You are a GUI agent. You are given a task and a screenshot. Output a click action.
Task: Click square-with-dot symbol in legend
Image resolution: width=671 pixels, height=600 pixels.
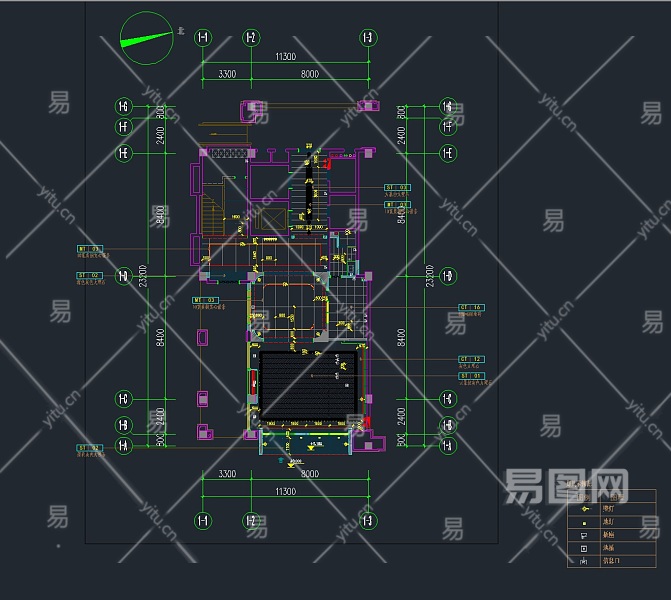point(584,548)
